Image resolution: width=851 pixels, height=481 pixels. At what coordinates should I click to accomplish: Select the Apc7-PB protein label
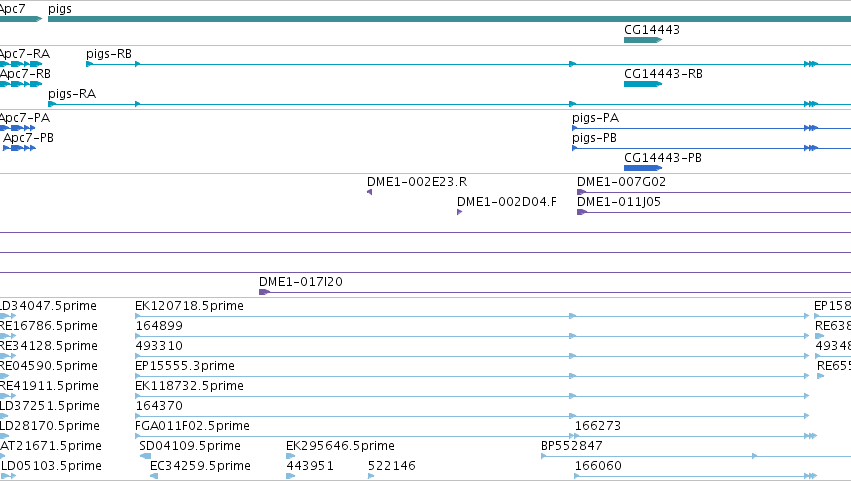coord(28,138)
